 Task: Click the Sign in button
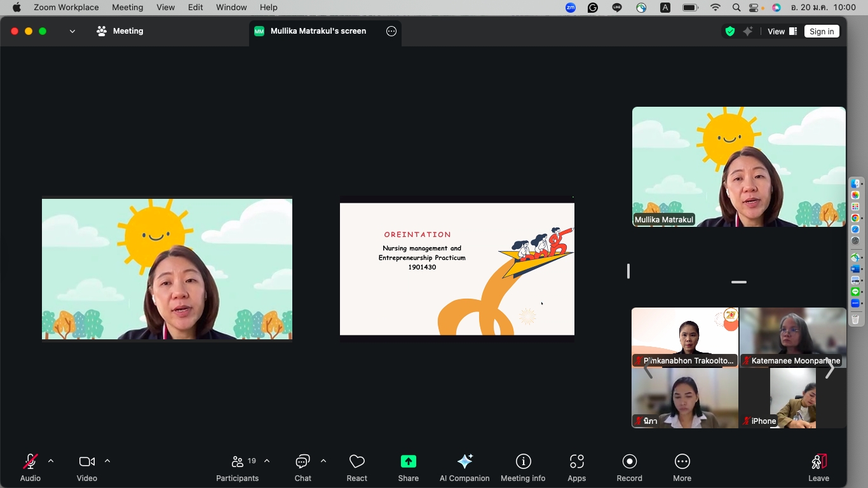[x=822, y=31]
